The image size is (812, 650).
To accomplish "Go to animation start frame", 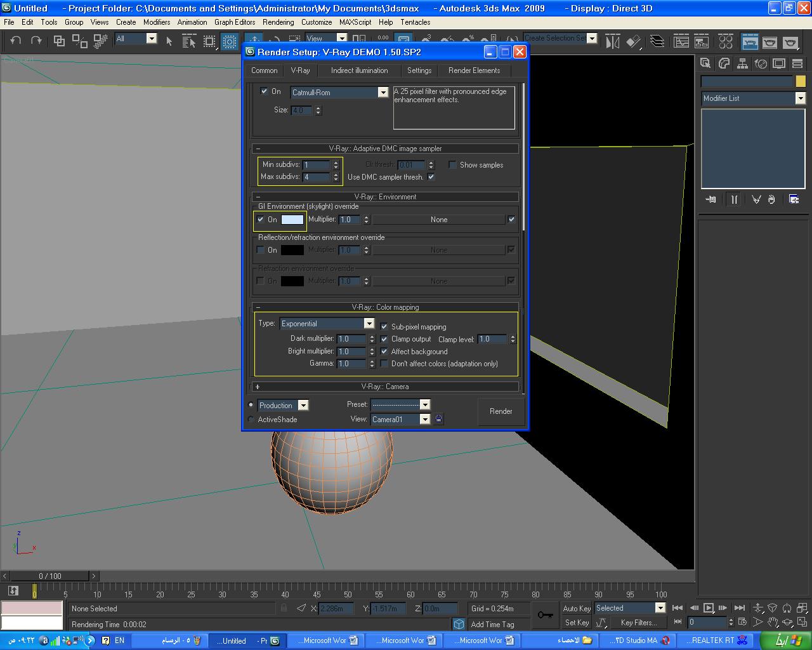I will [x=678, y=608].
